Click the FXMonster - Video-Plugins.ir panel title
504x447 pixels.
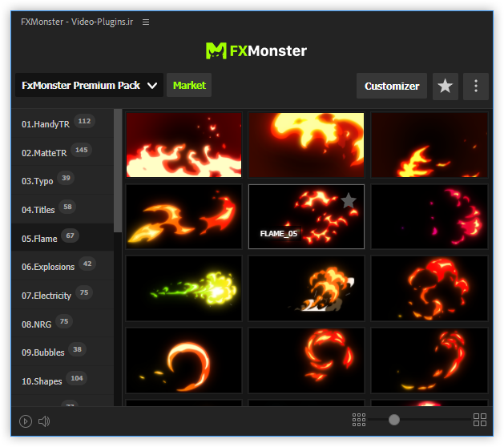point(77,22)
